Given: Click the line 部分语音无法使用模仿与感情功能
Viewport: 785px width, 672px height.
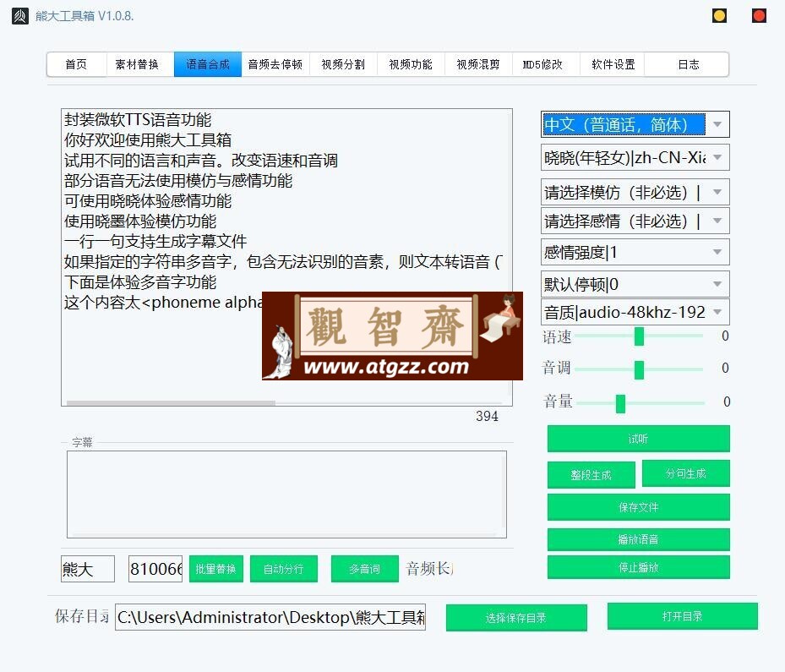Looking at the screenshot, I should (x=178, y=181).
